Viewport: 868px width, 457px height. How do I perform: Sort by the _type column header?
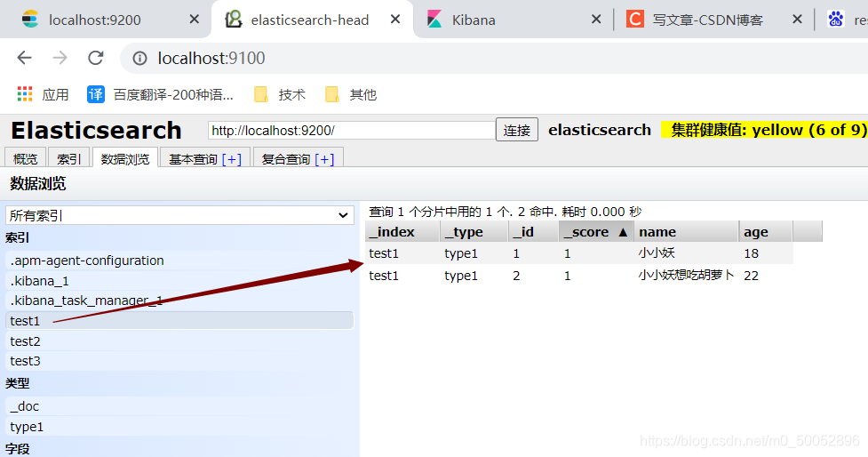474,231
